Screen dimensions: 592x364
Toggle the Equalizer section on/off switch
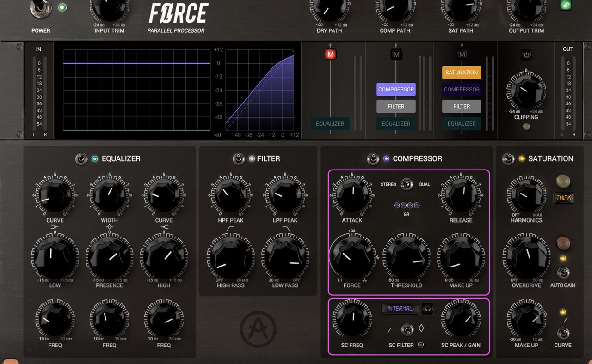tap(81, 159)
